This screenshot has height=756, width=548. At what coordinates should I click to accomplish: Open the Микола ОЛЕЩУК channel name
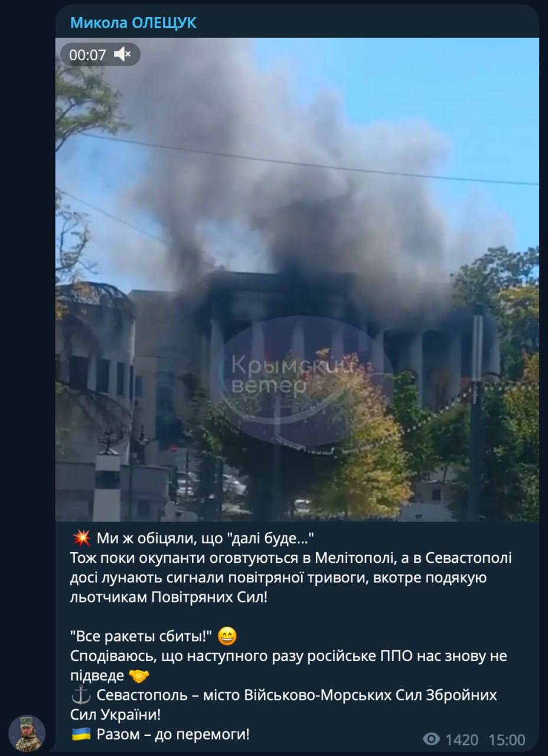tap(133, 22)
